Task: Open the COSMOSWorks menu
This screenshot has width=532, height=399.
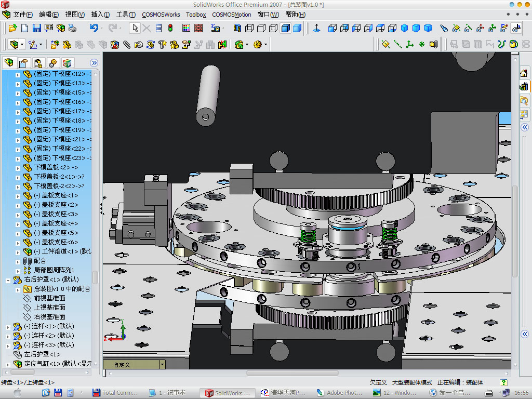Action: point(161,15)
